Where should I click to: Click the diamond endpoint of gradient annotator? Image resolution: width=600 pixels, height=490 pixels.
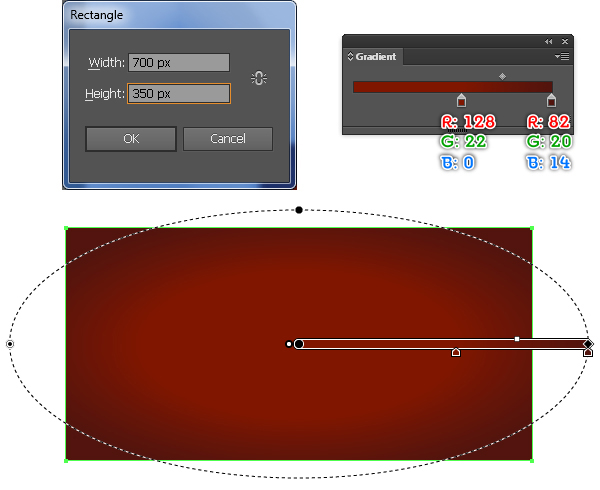tap(588, 344)
